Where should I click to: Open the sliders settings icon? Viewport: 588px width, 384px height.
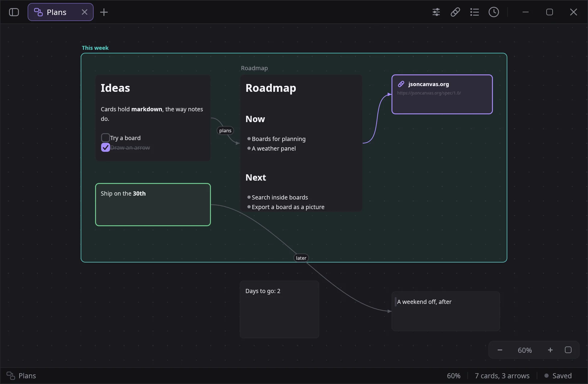pyautogui.click(x=436, y=12)
